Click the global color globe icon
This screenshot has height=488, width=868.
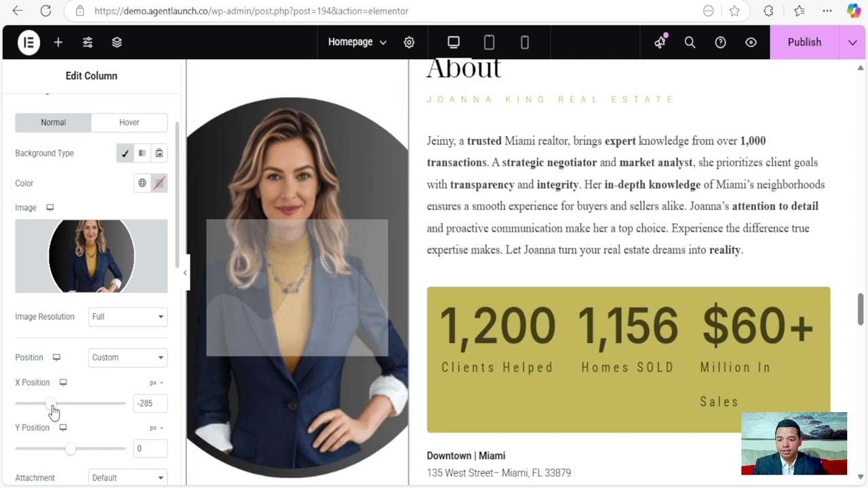(x=142, y=183)
